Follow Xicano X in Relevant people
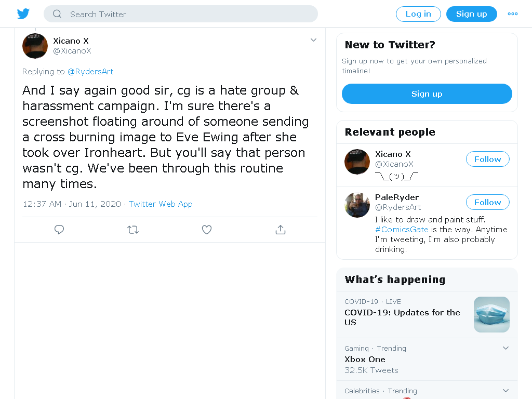Viewport: 532px width, 399px height. 487,159
